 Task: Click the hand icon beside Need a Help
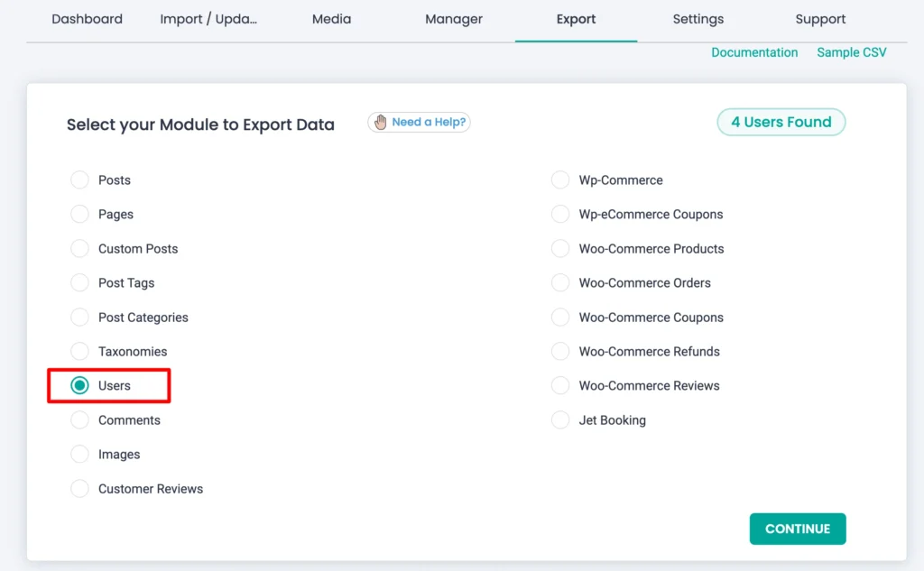tap(380, 122)
